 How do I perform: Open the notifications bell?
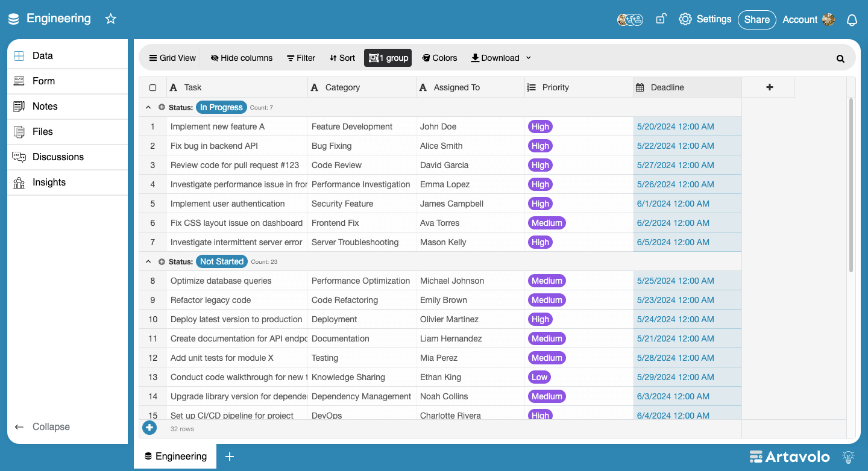pos(852,20)
